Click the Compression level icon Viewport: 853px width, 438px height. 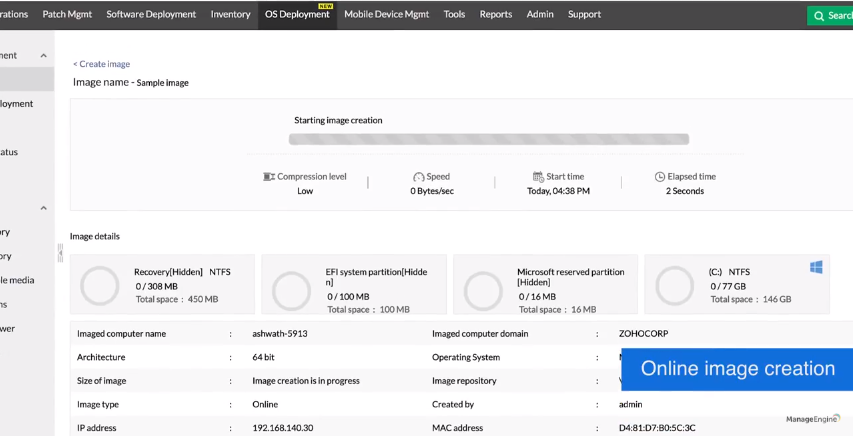(x=269, y=177)
